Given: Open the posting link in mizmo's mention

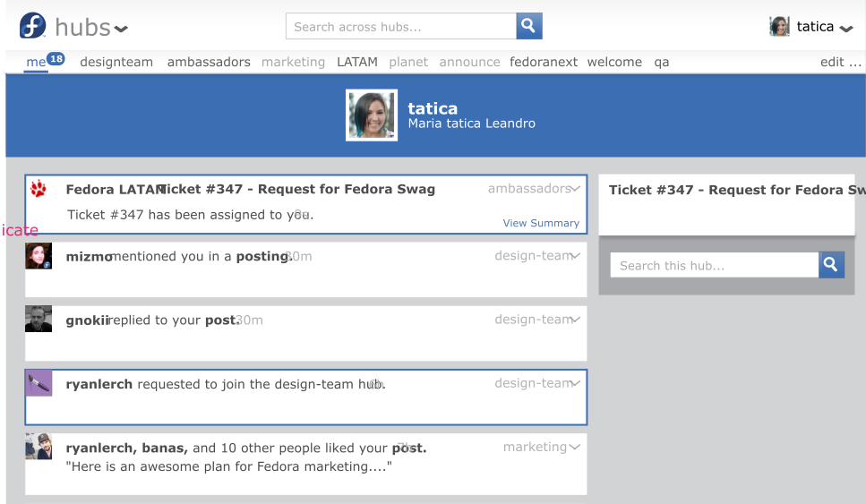Looking at the screenshot, I should pyautogui.click(x=263, y=257).
